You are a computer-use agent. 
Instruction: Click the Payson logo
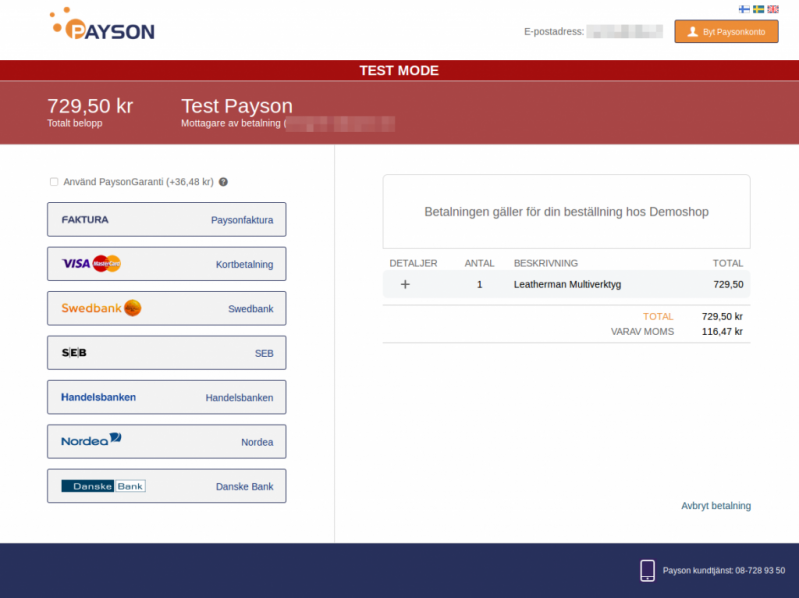click(102, 24)
